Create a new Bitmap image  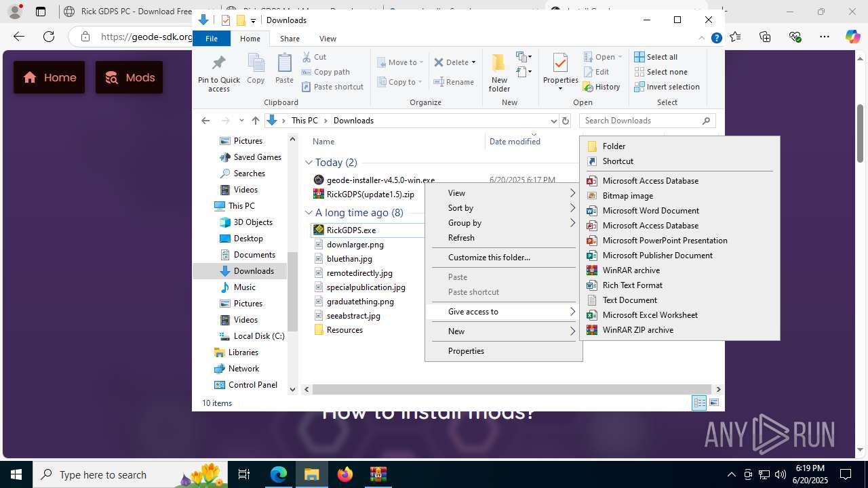click(679, 196)
